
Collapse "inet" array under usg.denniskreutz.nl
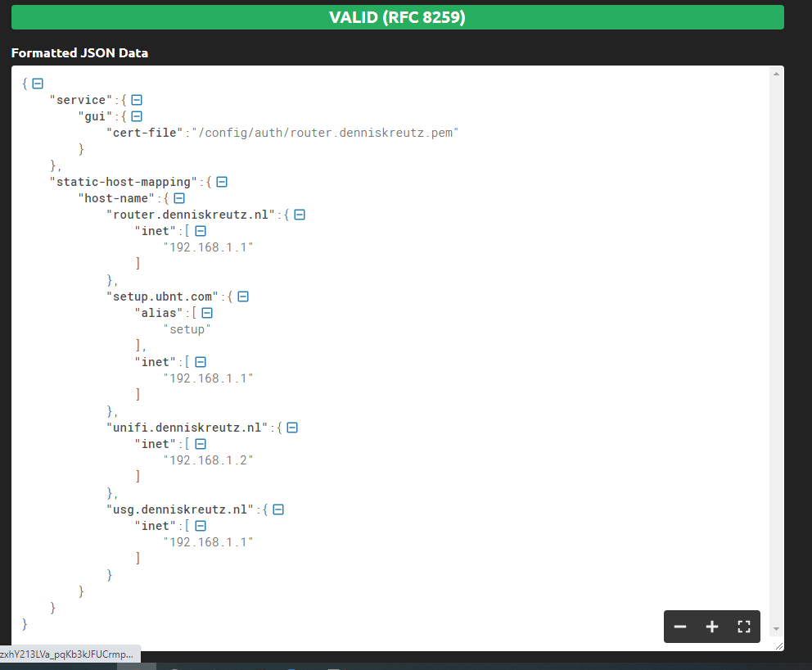201,526
